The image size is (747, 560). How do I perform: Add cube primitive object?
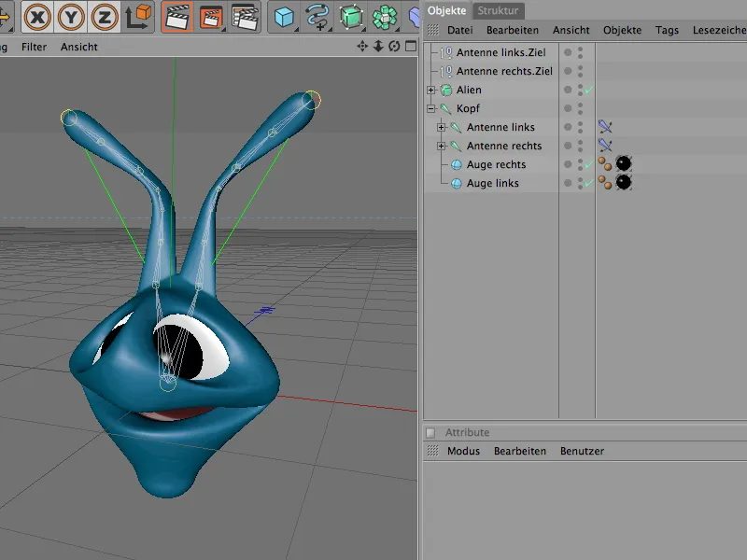pos(285,17)
